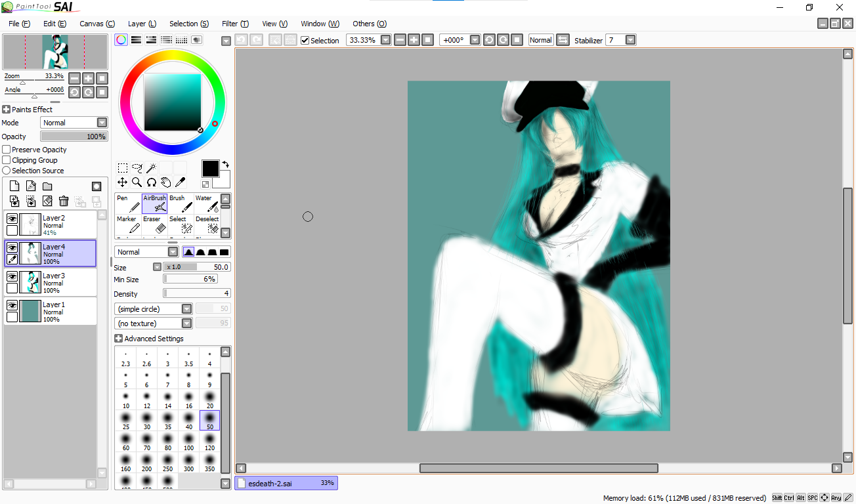Hide Layer2 with its eye icon

(12, 219)
